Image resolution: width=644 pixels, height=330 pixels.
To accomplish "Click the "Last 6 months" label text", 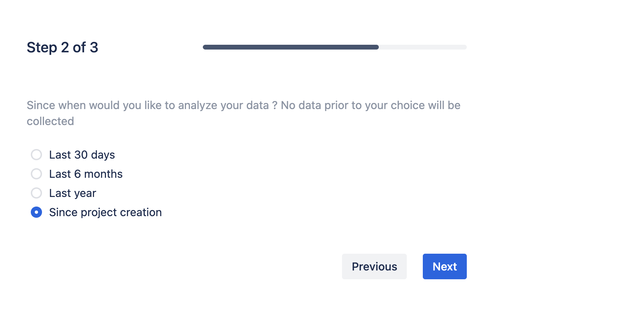I will [86, 174].
